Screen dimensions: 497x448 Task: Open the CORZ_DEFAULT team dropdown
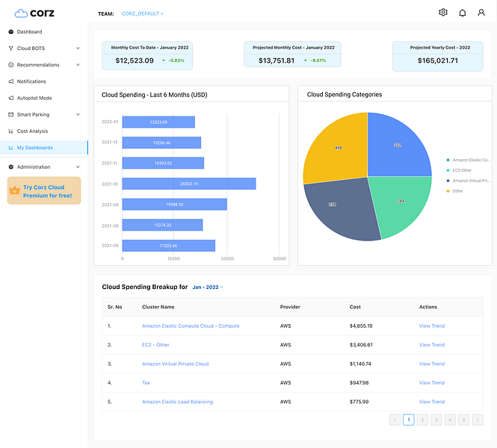pyautogui.click(x=143, y=13)
